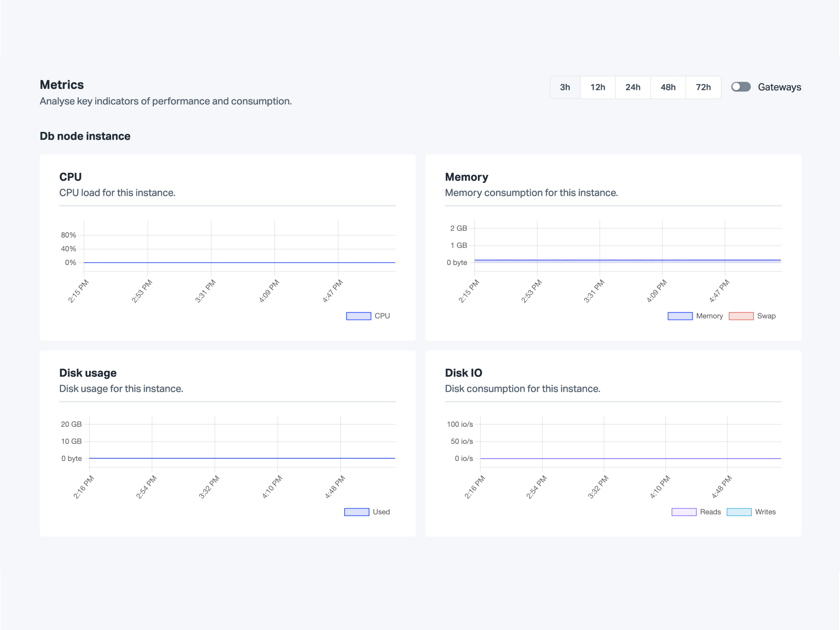Hide the Reads series in Disk IO
The width and height of the screenshot is (840, 630).
[x=684, y=512]
